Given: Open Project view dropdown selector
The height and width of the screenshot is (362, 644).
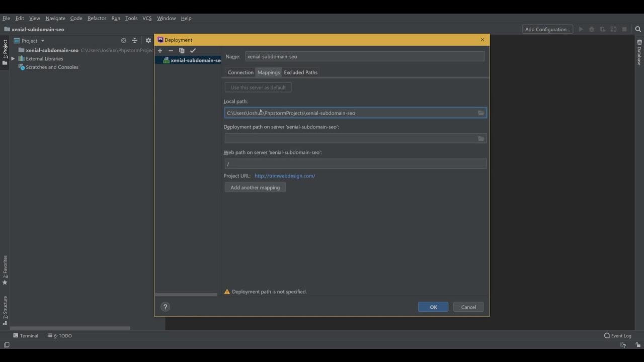Looking at the screenshot, I should click(x=29, y=41).
